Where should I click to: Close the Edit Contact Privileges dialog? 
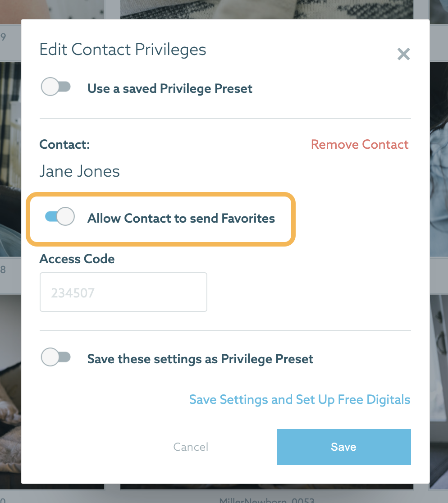pos(403,54)
